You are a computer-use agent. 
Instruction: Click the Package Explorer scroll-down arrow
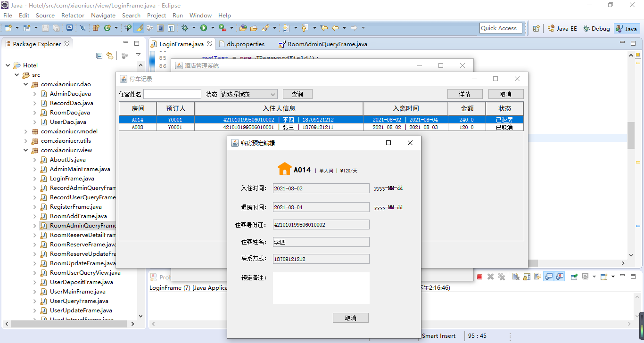(140, 316)
